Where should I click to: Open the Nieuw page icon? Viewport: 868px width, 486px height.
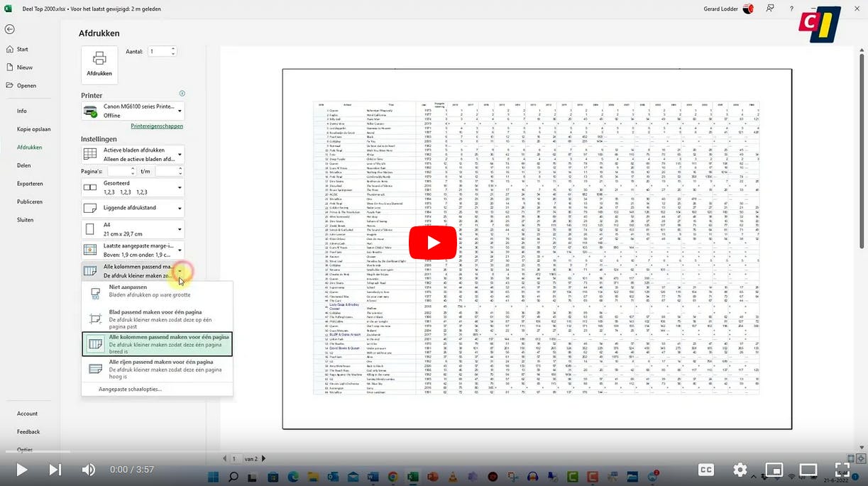9,67
